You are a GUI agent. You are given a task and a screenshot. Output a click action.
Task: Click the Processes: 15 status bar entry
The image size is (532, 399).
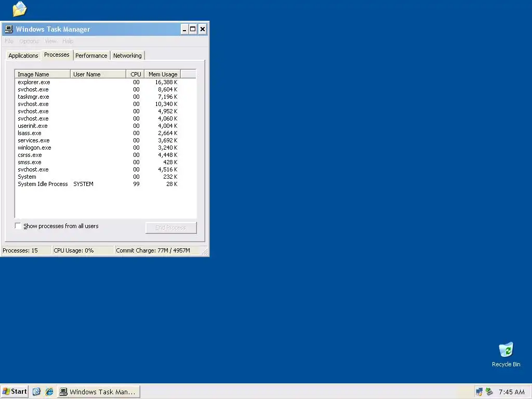pyautogui.click(x=26, y=250)
